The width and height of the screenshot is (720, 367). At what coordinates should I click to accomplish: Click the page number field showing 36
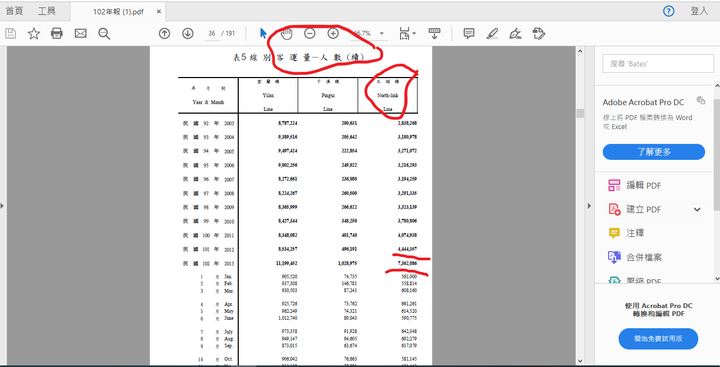tap(212, 34)
